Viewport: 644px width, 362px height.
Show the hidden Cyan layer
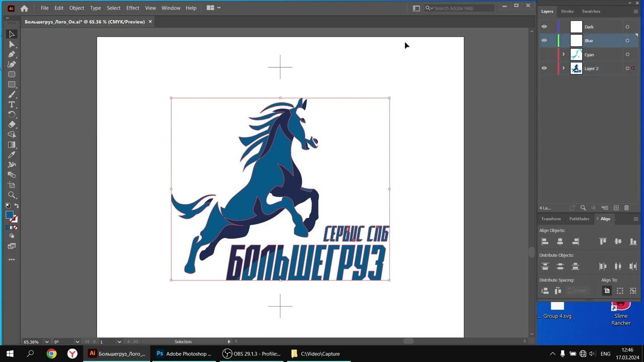tap(544, 54)
